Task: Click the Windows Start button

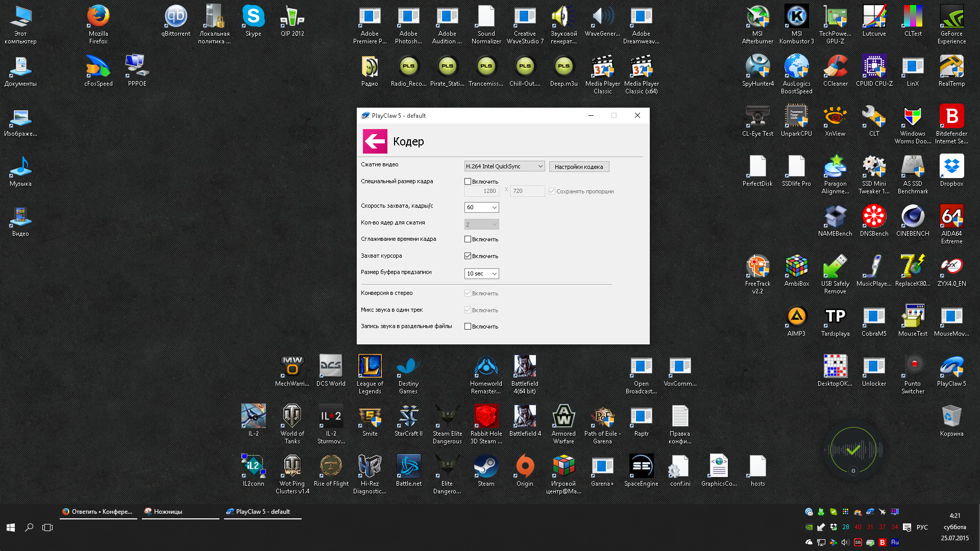Action: (11, 528)
